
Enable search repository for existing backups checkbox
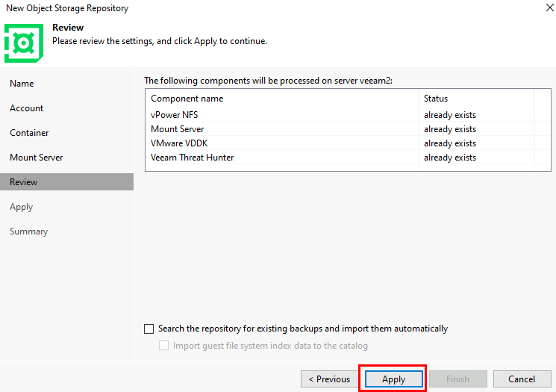pos(149,329)
